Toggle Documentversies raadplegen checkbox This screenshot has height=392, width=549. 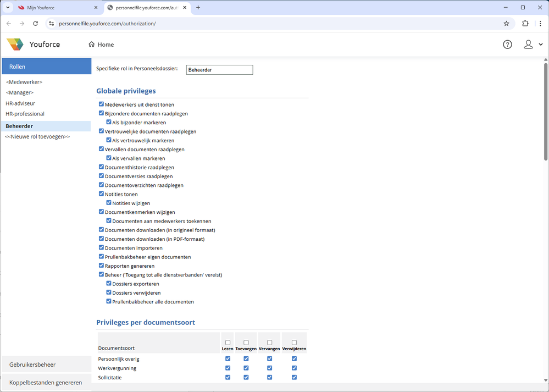coord(101,176)
